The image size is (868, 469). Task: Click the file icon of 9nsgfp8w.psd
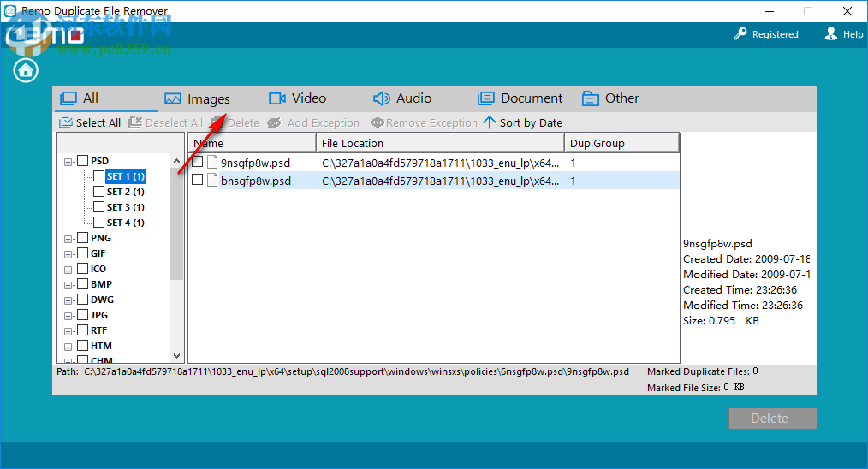(212, 163)
